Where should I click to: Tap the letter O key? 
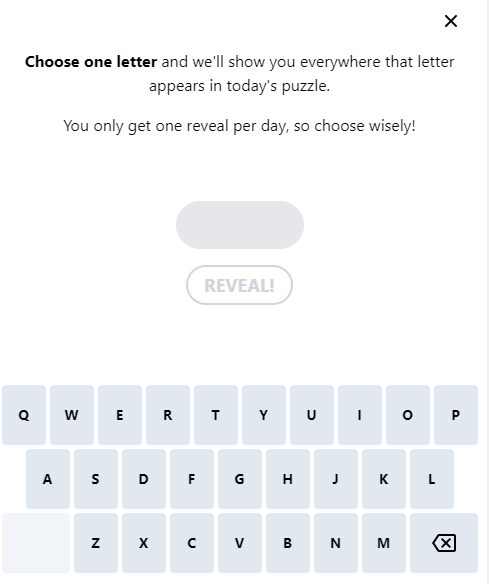click(408, 415)
